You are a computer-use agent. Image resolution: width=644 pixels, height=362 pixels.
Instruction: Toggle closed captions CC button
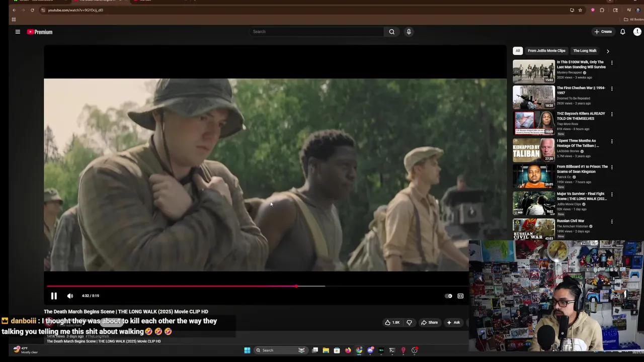460,296
